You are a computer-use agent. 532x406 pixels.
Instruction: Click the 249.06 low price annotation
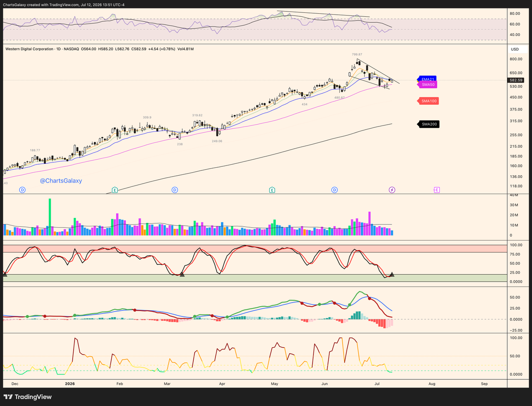tap(217, 141)
